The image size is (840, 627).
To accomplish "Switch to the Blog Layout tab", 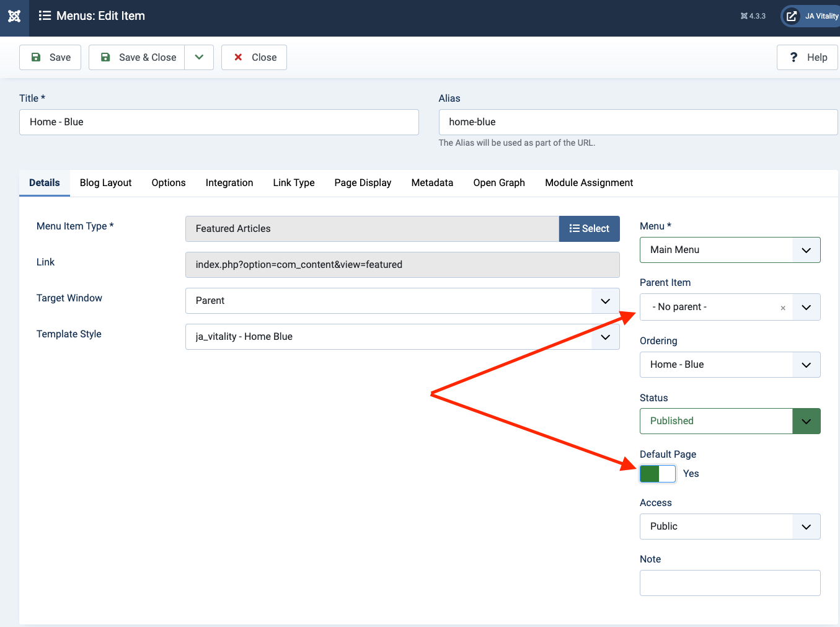I will coord(105,183).
